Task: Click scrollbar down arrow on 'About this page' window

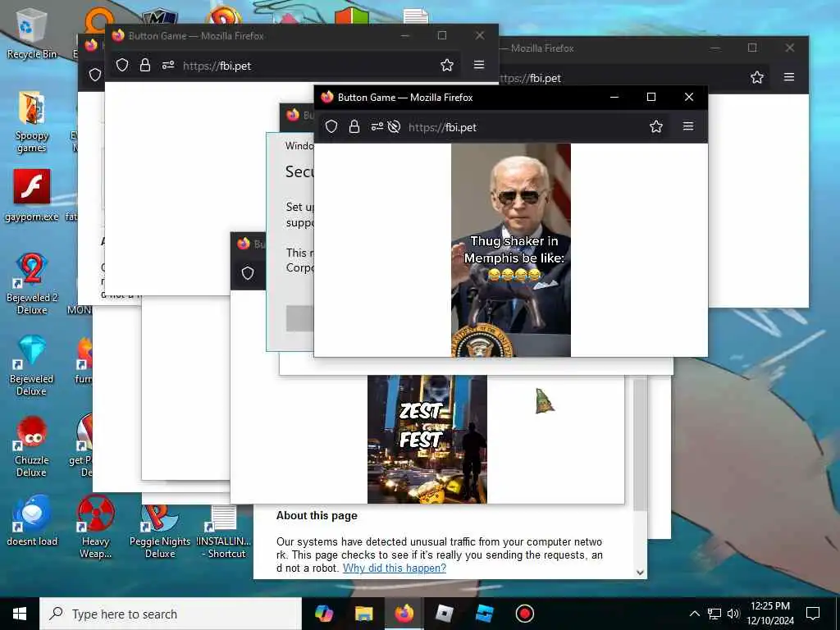Action: coord(640,572)
